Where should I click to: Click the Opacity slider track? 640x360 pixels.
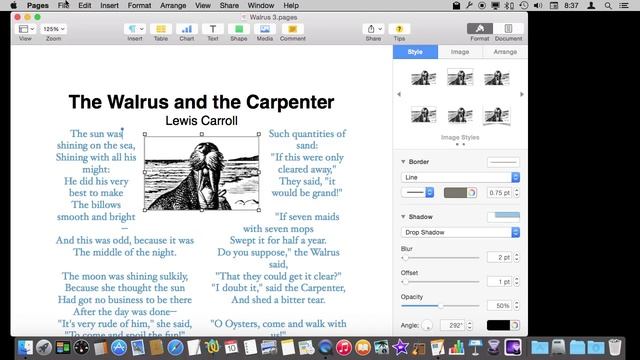[x=440, y=306]
